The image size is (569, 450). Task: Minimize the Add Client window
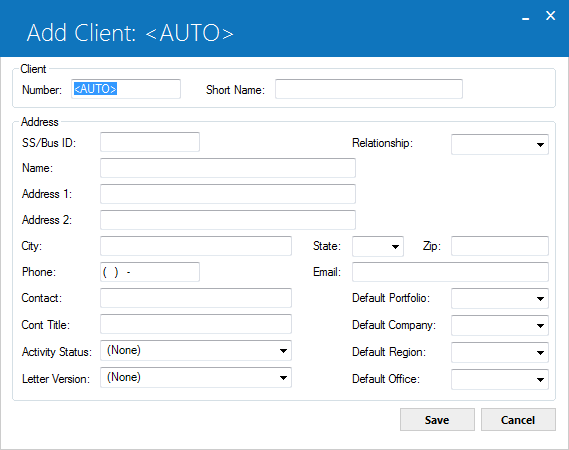coord(525,16)
